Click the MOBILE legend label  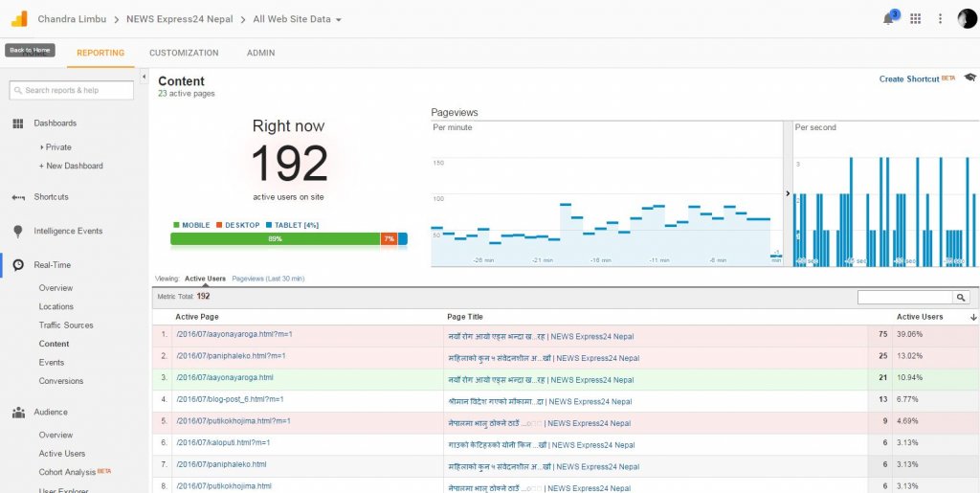click(195, 225)
